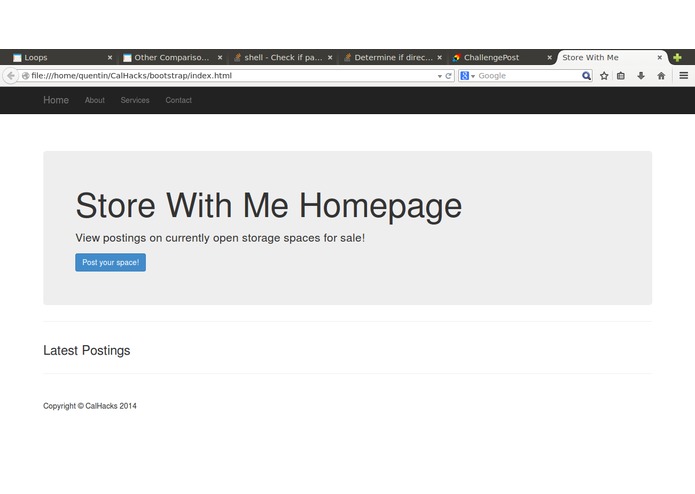Click the Copyright © CalHacks 2014 text

[x=90, y=406]
